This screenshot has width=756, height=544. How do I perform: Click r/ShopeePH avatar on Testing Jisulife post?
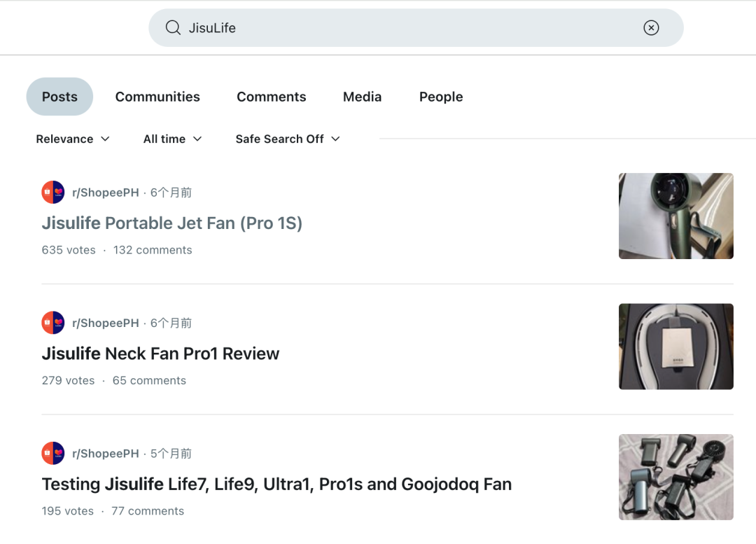(x=53, y=454)
